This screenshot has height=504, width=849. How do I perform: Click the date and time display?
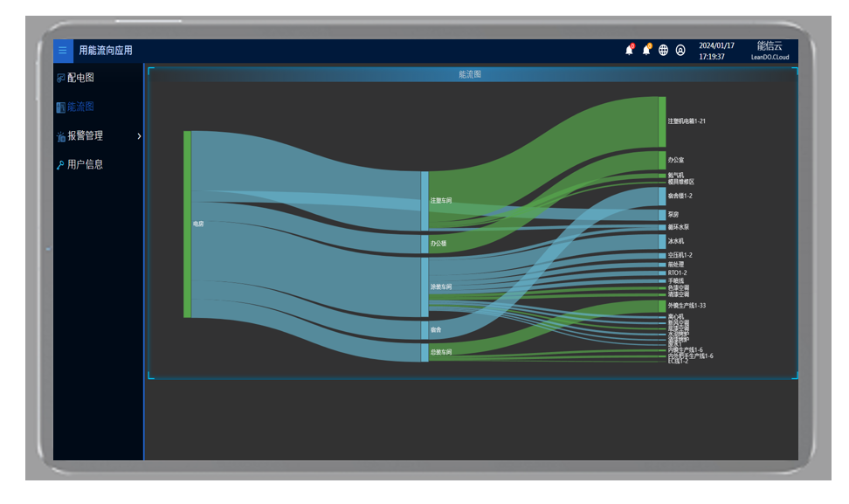[x=716, y=51]
